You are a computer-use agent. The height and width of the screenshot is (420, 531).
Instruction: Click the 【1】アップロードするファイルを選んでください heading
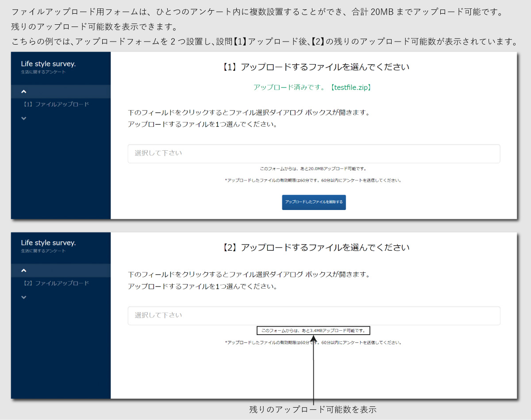coord(314,67)
